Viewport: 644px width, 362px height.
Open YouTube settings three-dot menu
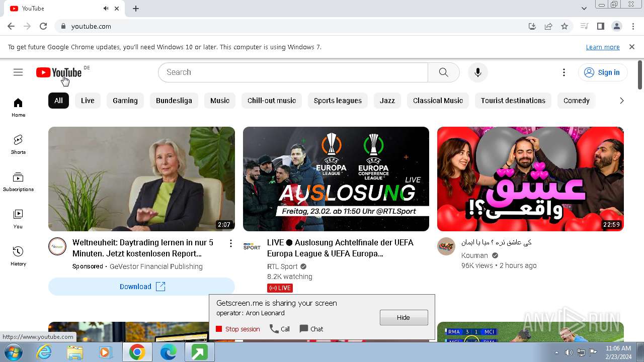564,72
